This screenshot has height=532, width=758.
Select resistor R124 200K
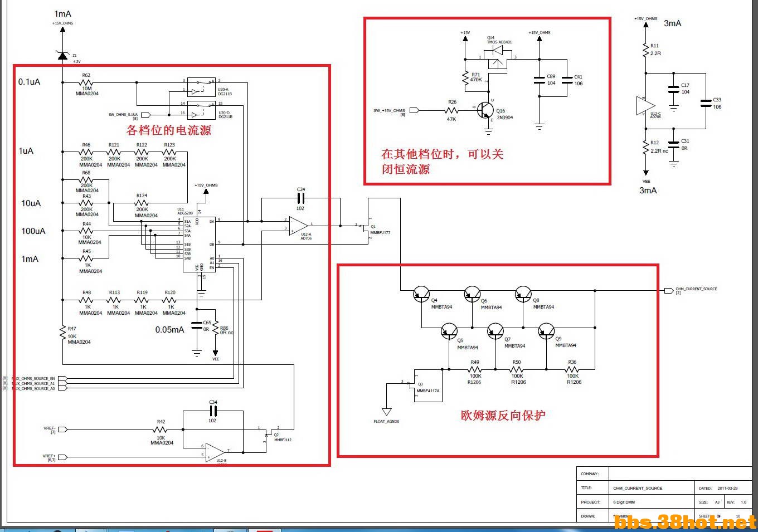click(142, 203)
